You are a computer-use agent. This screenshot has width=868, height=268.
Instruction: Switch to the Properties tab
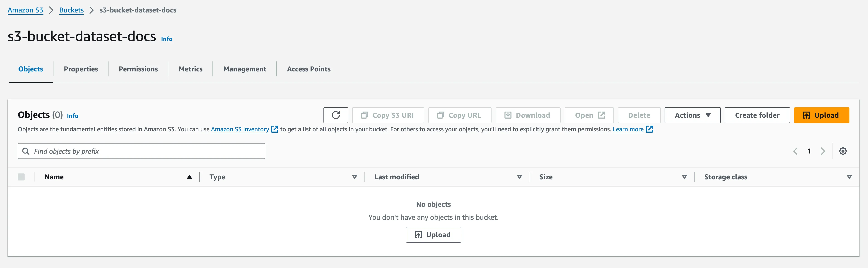pos(81,69)
